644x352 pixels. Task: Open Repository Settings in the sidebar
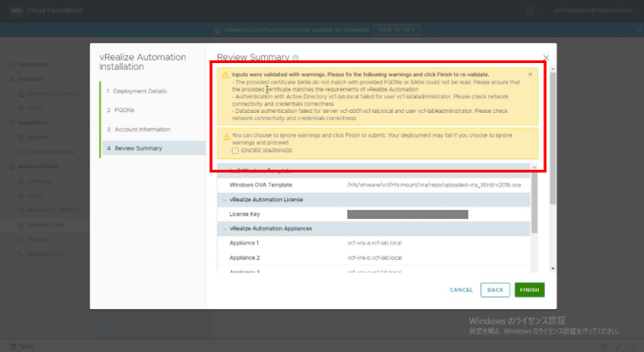[53, 210]
